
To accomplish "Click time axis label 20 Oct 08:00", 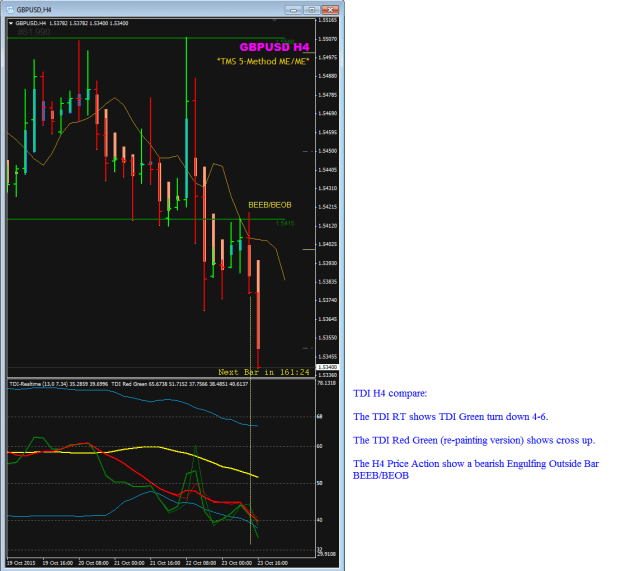I will pos(94,563).
